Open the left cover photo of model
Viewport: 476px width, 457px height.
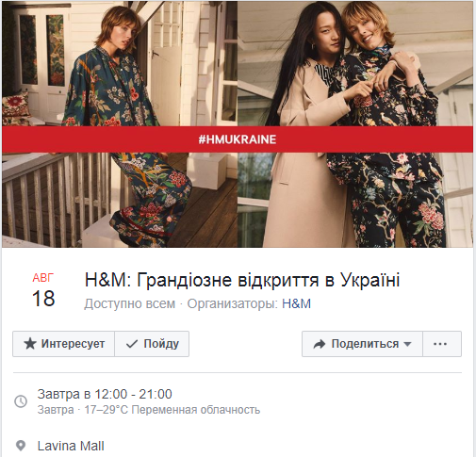(120, 124)
